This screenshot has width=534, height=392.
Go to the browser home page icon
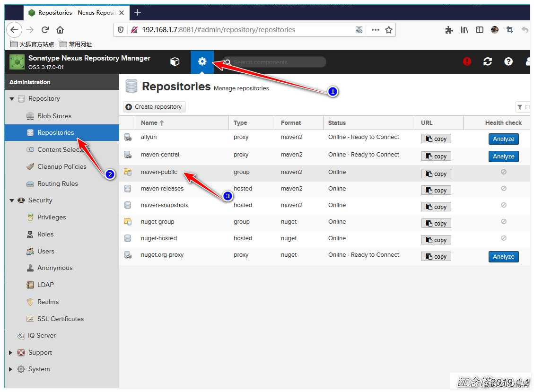click(60, 30)
